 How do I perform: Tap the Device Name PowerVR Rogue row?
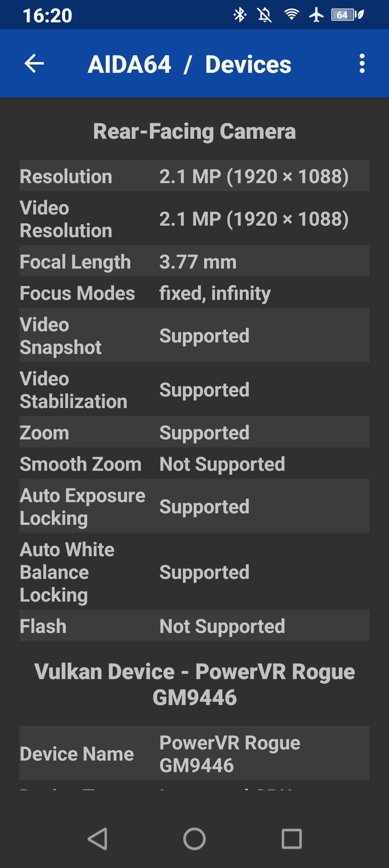click(x=194, y=753)
